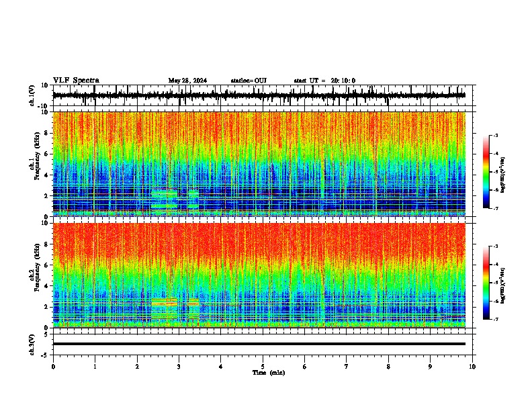Click the time axis tick label '8'

click(388, 367)
